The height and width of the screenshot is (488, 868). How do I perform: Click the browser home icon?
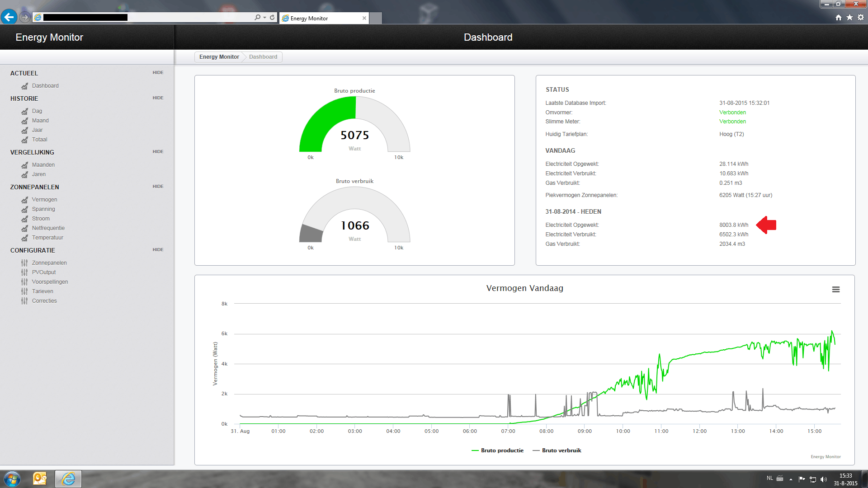click(839, 17)
